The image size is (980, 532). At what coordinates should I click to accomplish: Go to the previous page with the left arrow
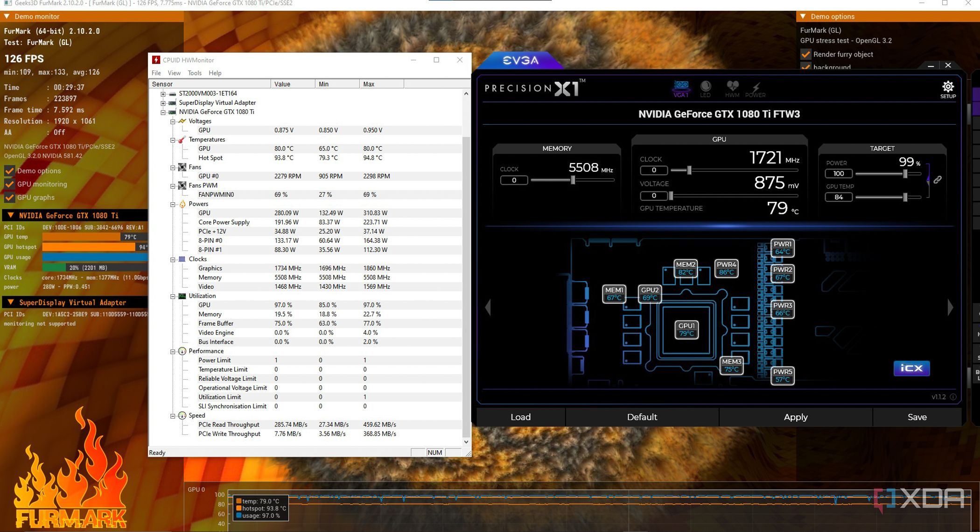(488, 307)
